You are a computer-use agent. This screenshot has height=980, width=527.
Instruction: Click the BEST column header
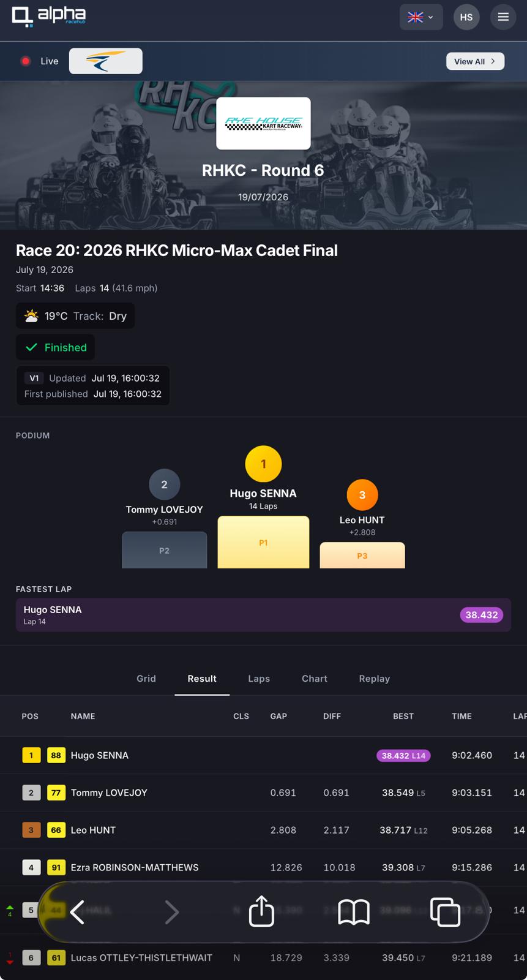click(x=403, y=716)
